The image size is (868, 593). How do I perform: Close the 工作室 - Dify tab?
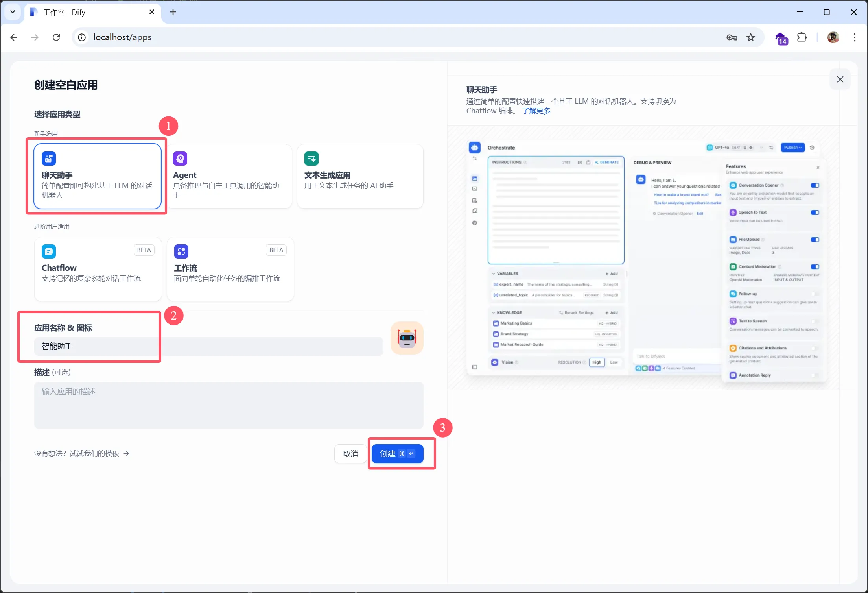point(152,12)
